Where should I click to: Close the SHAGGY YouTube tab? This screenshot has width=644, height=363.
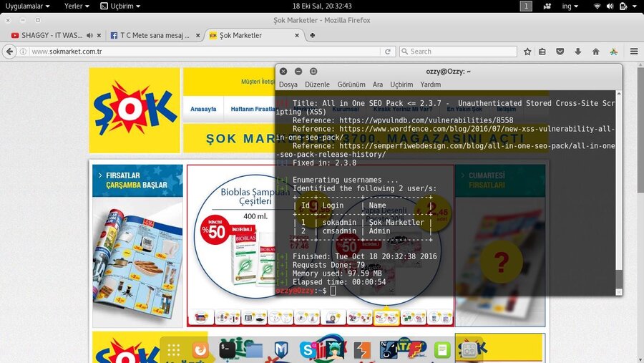click(99, 35)
